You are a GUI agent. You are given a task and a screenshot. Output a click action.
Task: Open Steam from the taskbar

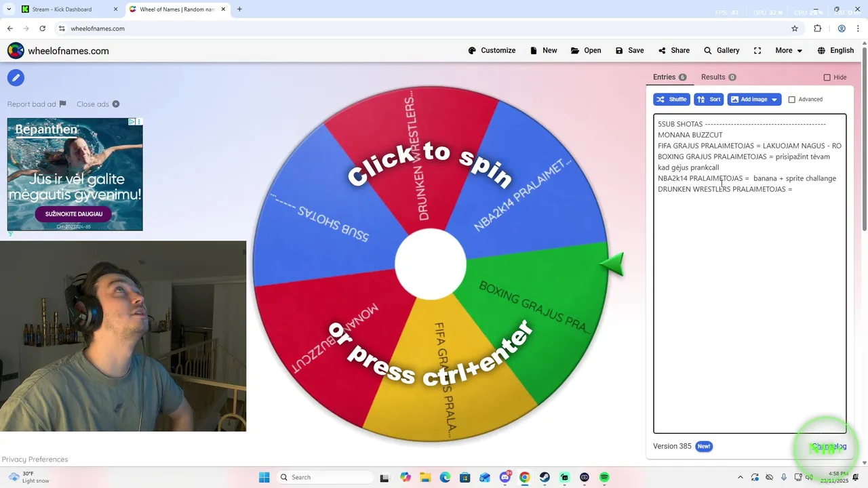pos(545,477)
